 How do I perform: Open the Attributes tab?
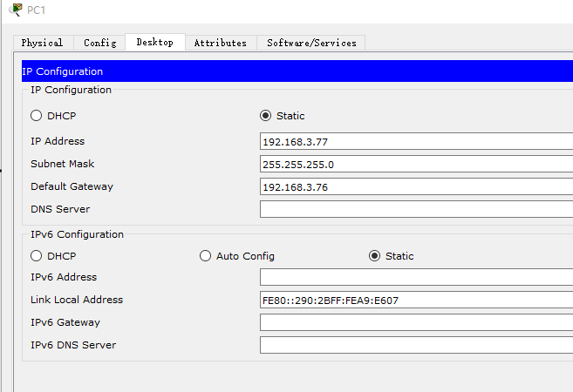pos(220,43)
